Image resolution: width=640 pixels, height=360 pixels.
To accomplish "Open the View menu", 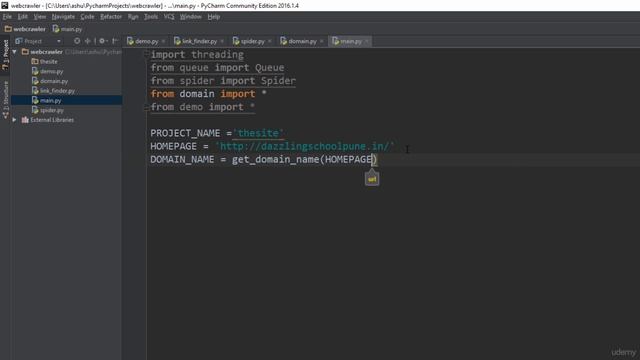I will pyautogui.click(x=40, y=17).
